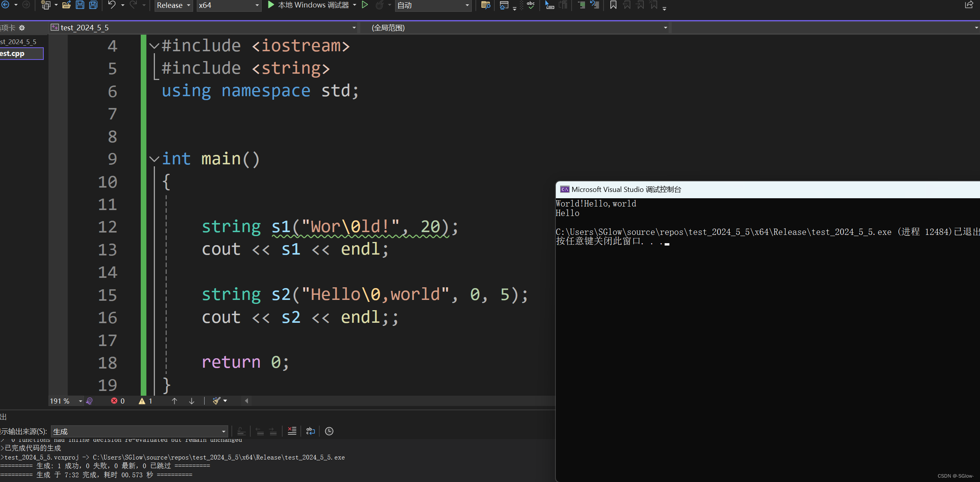980x482 pixels.
Task: Click the Undo arrow icon
Action: (112, 5)
